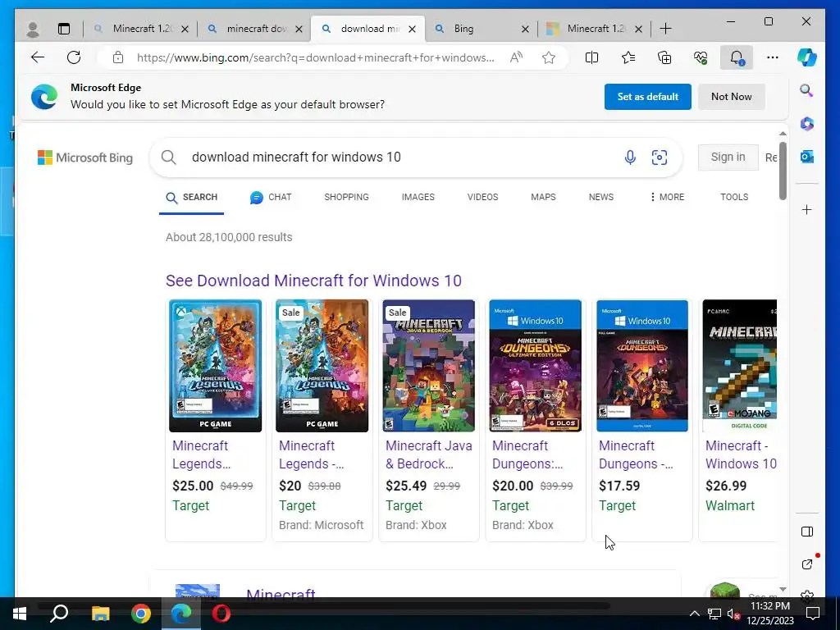Close the 'Bing' tab
Screen dimensions: 840x630
(525, 29)
